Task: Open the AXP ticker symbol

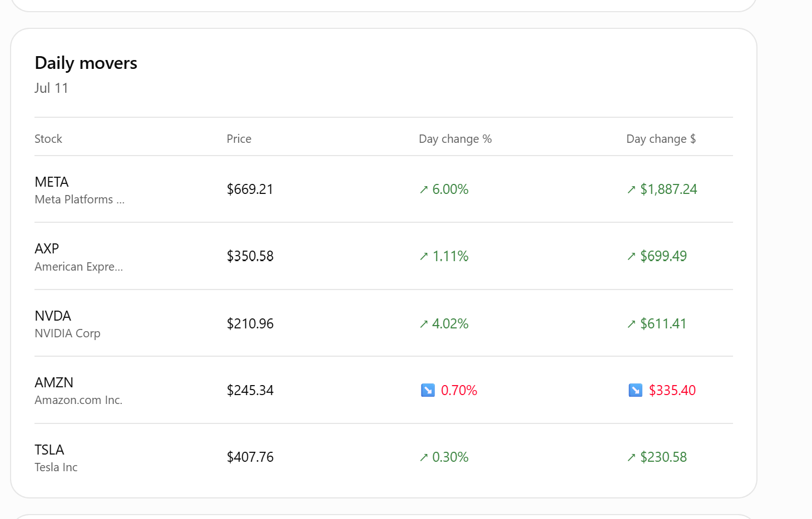Action: tap(47, 248)
